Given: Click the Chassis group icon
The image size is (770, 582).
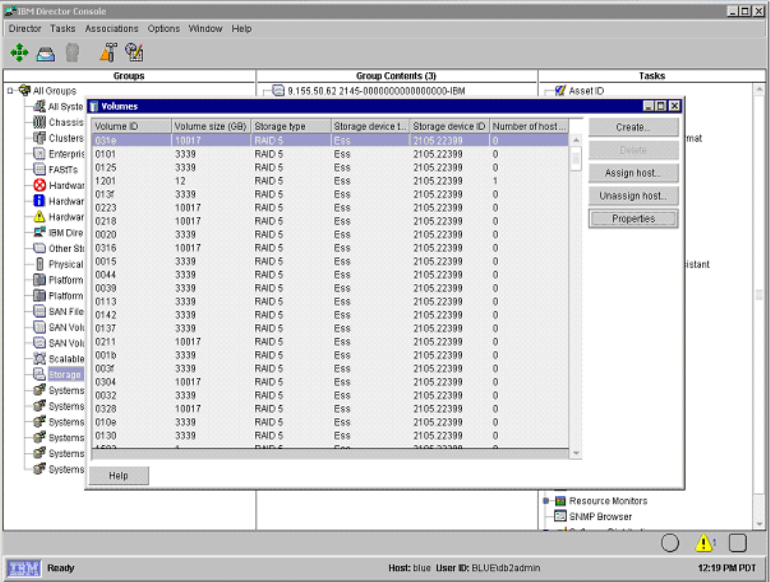Looking at the screenshot, I should click(40, 122).
